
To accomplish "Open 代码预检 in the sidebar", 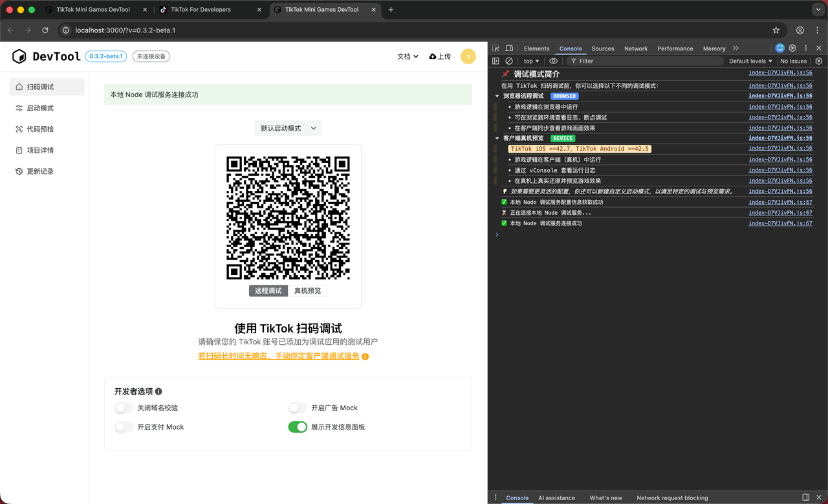I will [40, 129].
